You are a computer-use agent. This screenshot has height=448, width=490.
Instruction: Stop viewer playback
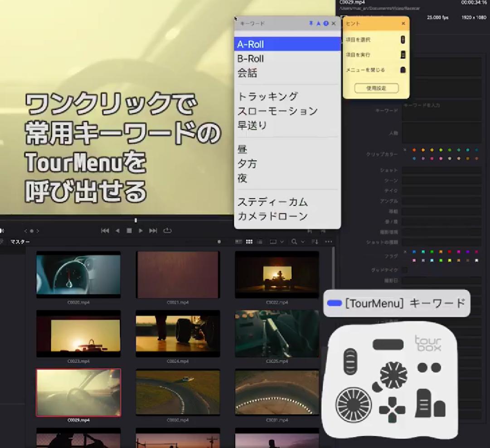129,231
